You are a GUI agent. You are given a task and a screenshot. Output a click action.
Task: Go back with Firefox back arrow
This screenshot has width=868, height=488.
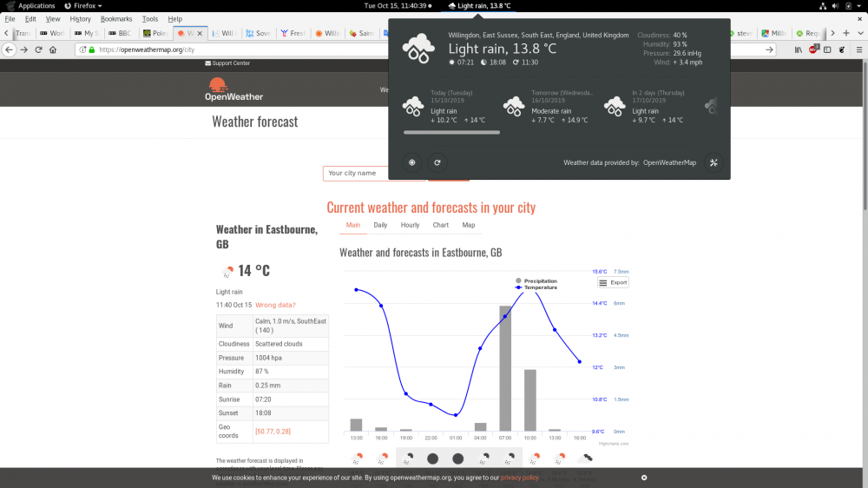(x=9, y=49)
